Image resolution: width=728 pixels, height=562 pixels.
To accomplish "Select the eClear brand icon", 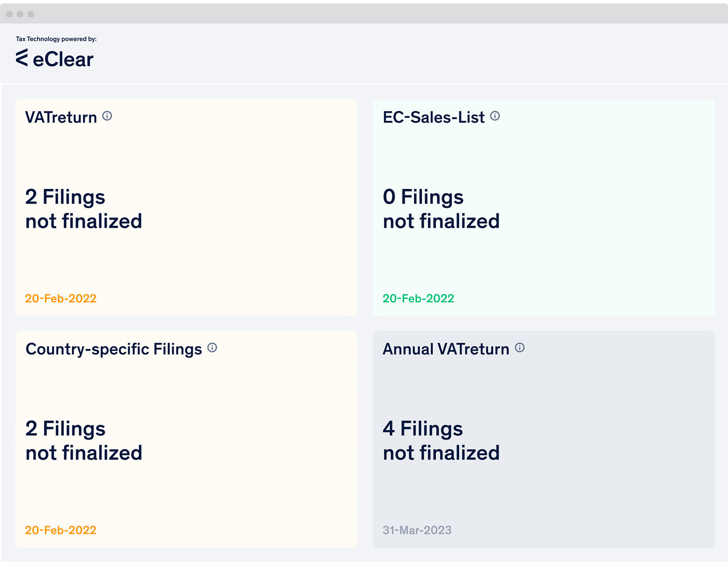I will click(21, 58).
